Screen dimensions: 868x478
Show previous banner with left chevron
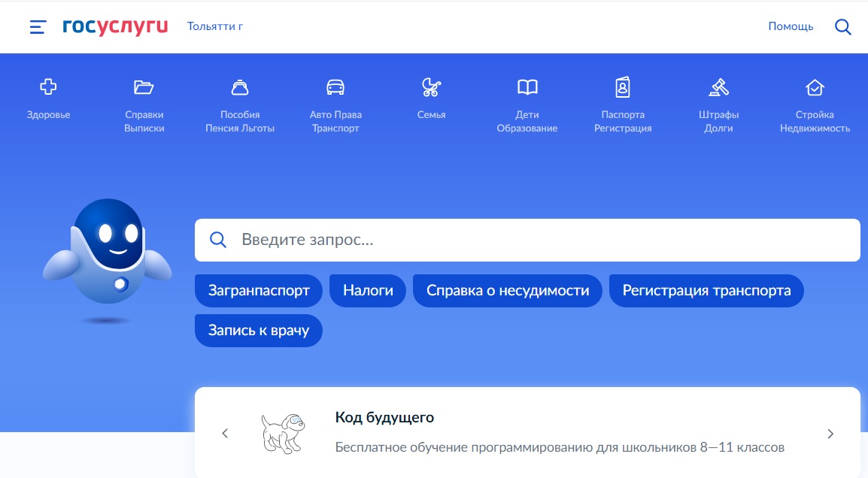pos(225,433)
